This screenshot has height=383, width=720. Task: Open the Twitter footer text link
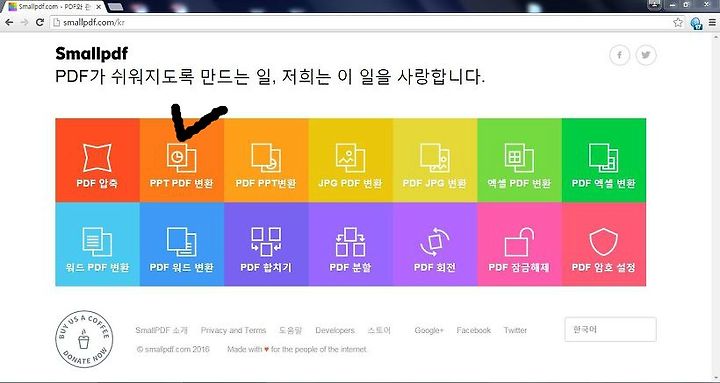pos(515,330)
